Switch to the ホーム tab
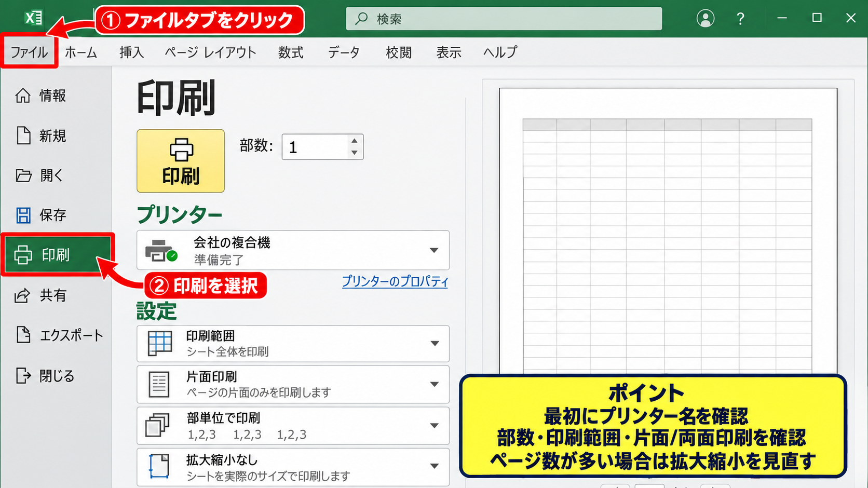This screenshot has height=488, width=868. (81, 52)
